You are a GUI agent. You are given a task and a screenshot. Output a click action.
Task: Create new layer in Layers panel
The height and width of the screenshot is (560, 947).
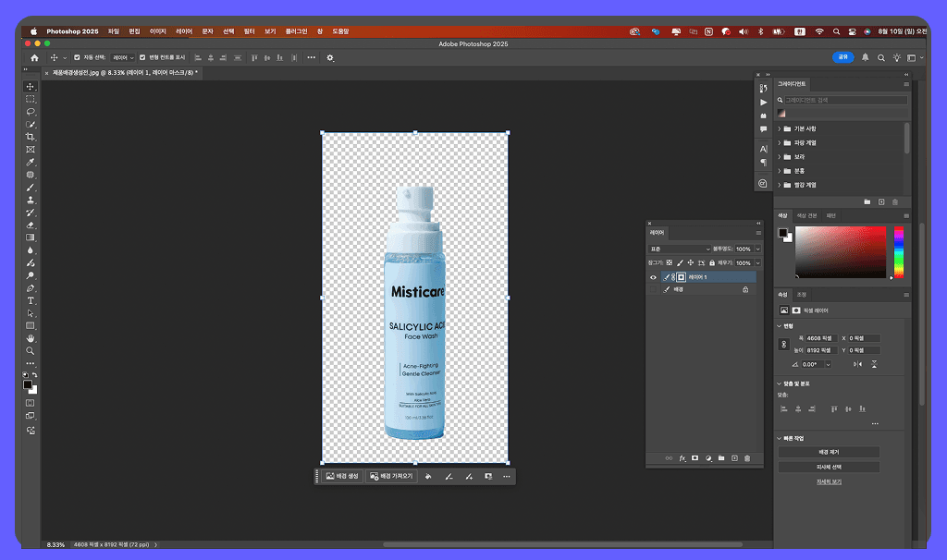[734, 458]
